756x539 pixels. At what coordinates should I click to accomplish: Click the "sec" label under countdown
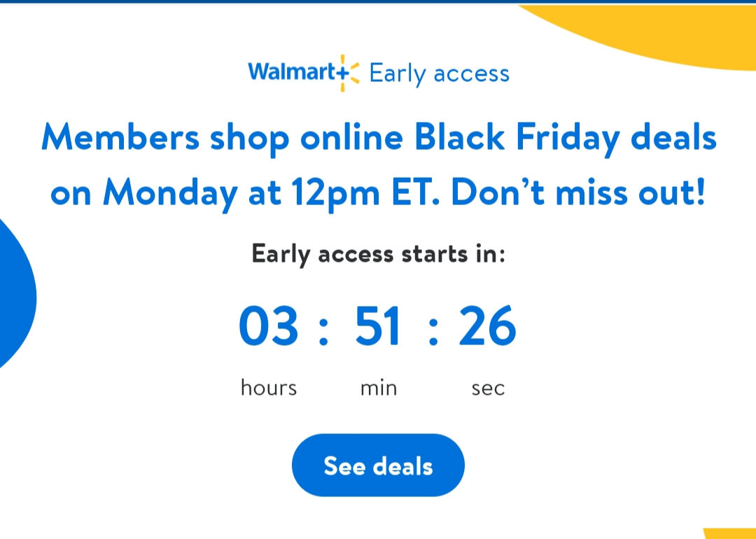(488, 387)
